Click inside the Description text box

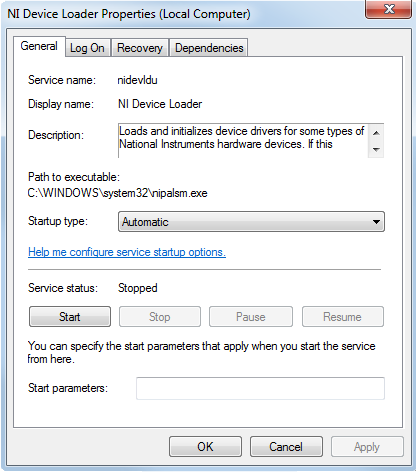pos(243,140)
